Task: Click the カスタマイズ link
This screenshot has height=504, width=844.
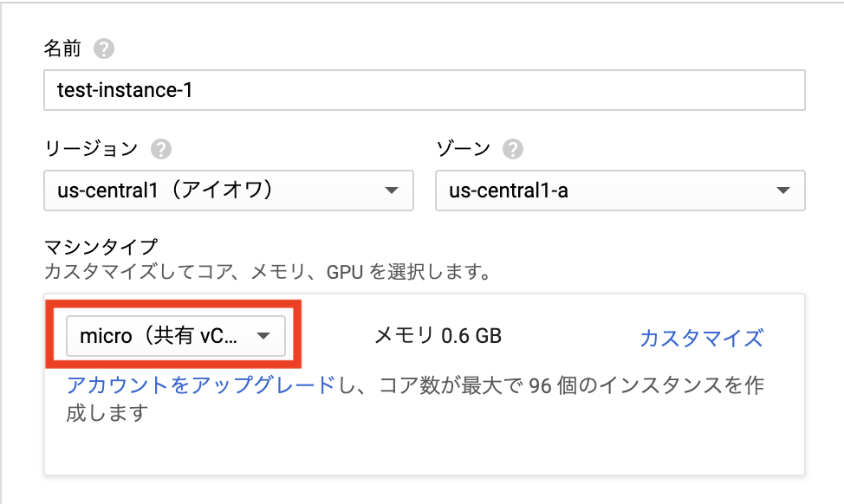Action: point(701,338)
